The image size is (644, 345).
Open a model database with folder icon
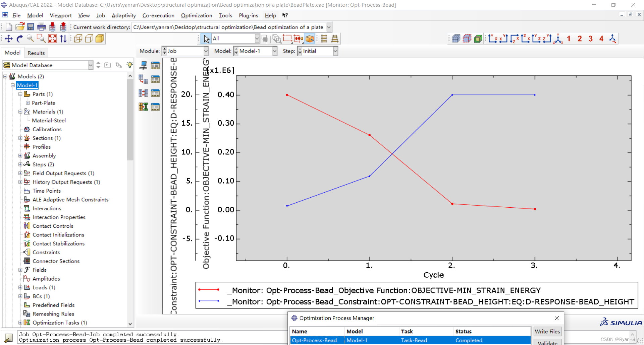point(20,27)
